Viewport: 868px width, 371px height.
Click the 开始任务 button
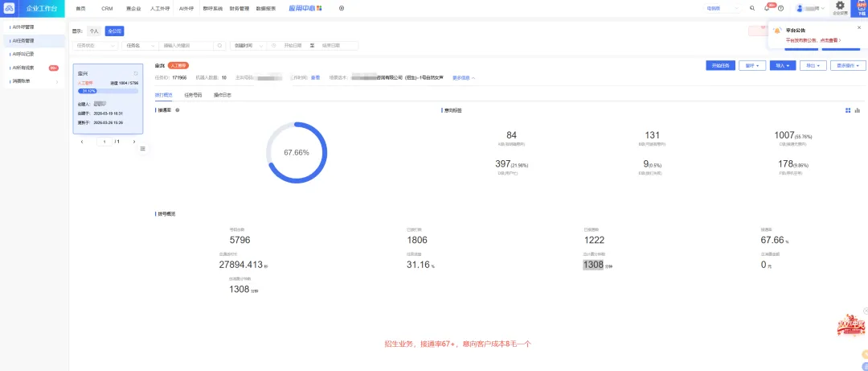[x=720, y=65]
